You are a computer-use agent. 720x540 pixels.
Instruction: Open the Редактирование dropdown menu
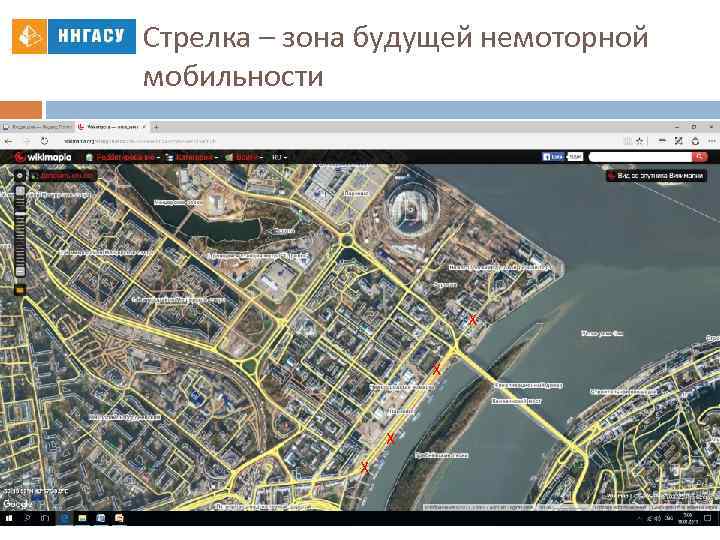tap(122, 157)
